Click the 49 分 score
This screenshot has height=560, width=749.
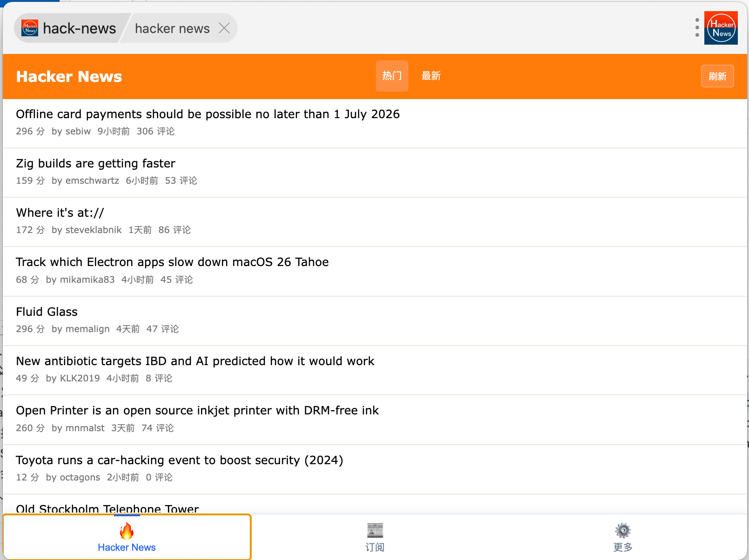[28, 379]
